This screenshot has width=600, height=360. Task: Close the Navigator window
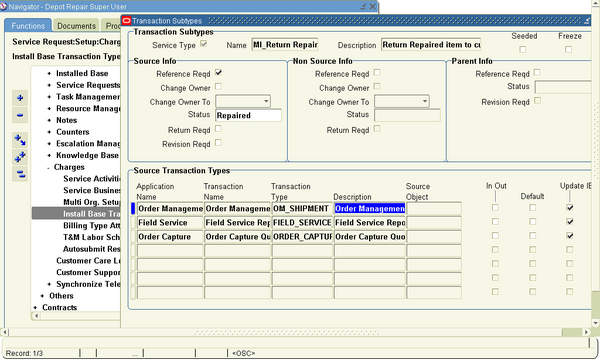(372, 7)
